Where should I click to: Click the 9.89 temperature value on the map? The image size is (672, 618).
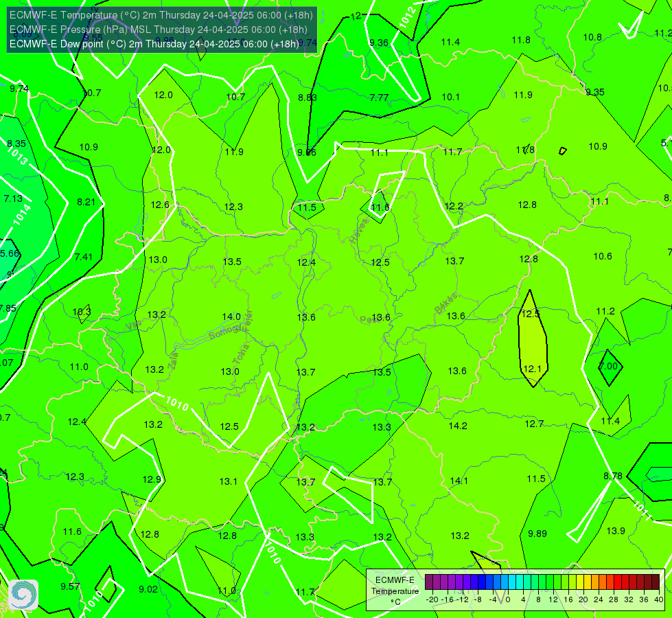pos(537,534)
